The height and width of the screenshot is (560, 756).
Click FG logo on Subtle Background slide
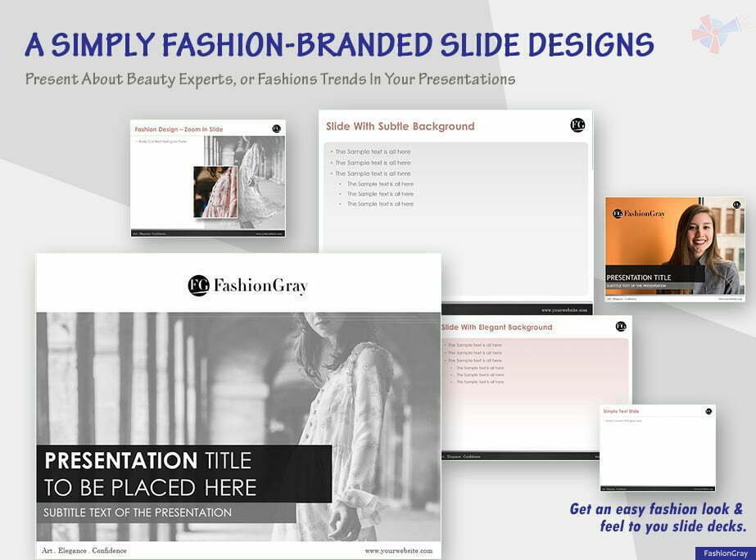point(577,125)
